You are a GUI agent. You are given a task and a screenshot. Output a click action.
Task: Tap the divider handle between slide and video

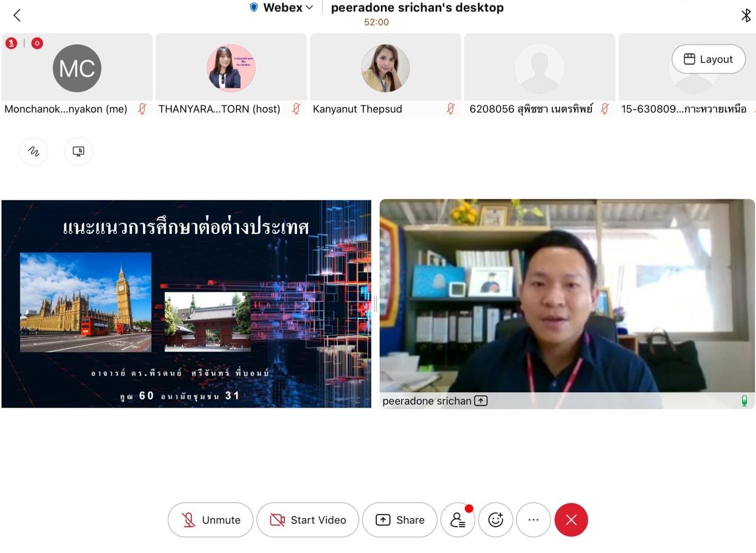(375, 304)
